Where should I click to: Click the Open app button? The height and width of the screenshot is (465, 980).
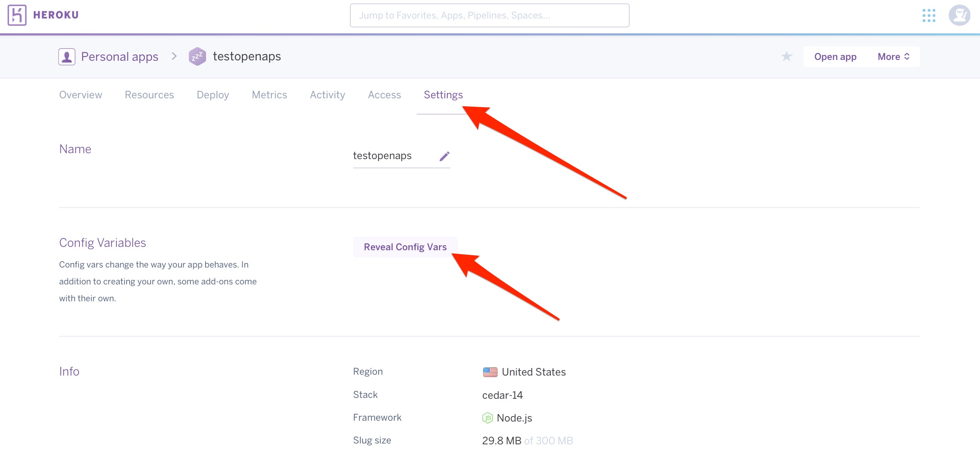pyautogui.click(x=835, y=57)
